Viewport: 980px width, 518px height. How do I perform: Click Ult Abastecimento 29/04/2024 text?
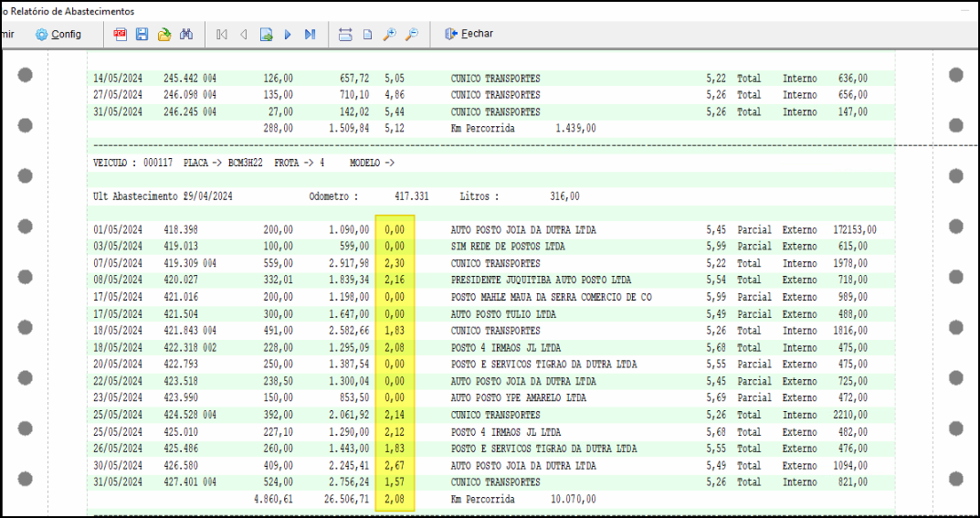pos(163,196)
